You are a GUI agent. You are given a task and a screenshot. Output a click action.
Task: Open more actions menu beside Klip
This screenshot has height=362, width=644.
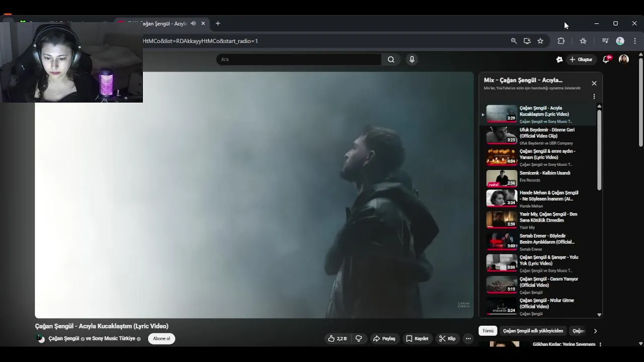[x=468, y=339]
